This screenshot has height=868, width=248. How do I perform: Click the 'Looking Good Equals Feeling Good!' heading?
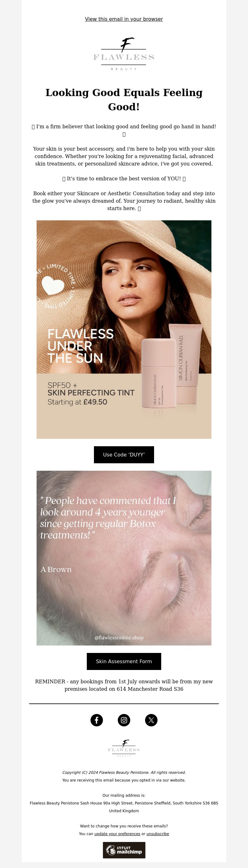[x=124, y=99]
